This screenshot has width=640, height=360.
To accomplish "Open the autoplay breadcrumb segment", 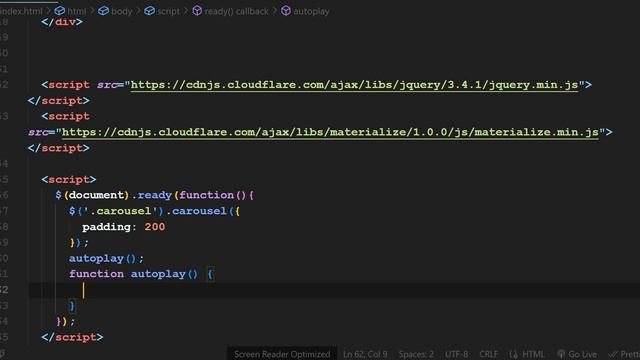I will (x=311, y=11).
